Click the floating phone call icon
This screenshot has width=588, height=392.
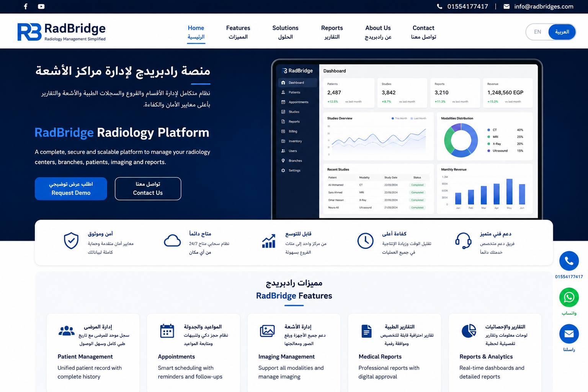569,261
